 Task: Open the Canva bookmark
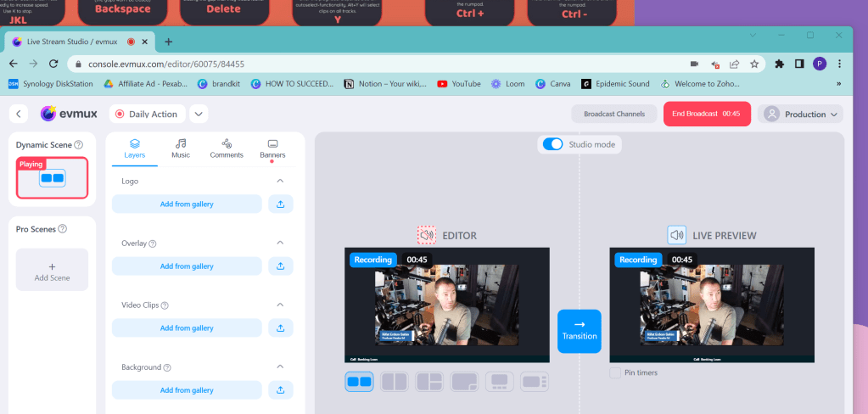click(x=552, y=84)
